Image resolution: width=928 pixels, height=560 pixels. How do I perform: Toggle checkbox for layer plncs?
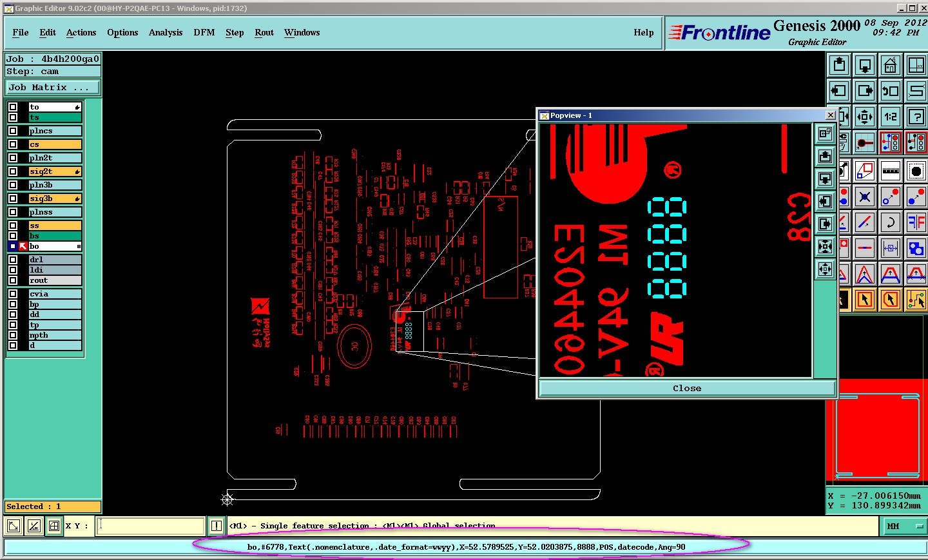13,131
